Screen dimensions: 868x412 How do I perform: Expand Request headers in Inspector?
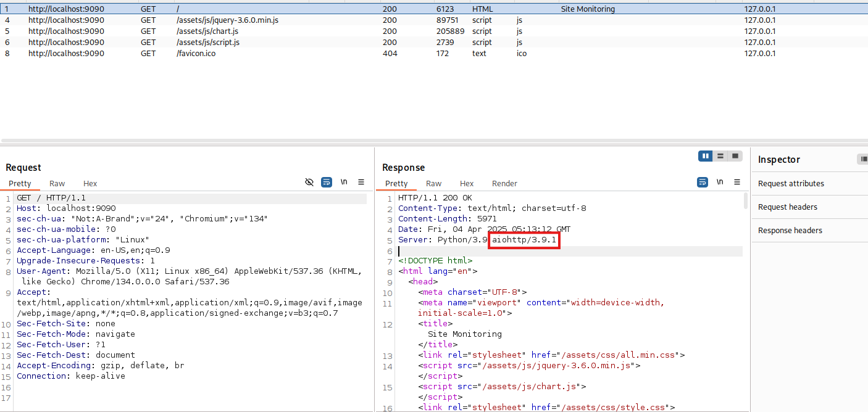click(788, 207)
